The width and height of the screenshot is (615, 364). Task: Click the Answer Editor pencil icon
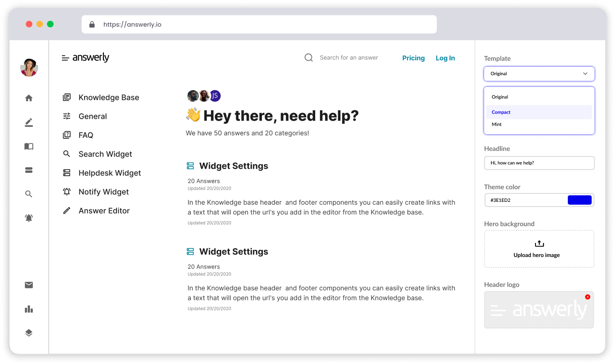tap(67, 211)
